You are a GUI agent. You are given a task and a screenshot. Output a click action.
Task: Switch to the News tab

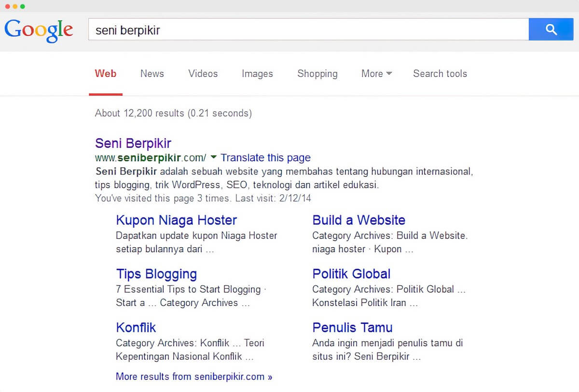click(152, 74)
